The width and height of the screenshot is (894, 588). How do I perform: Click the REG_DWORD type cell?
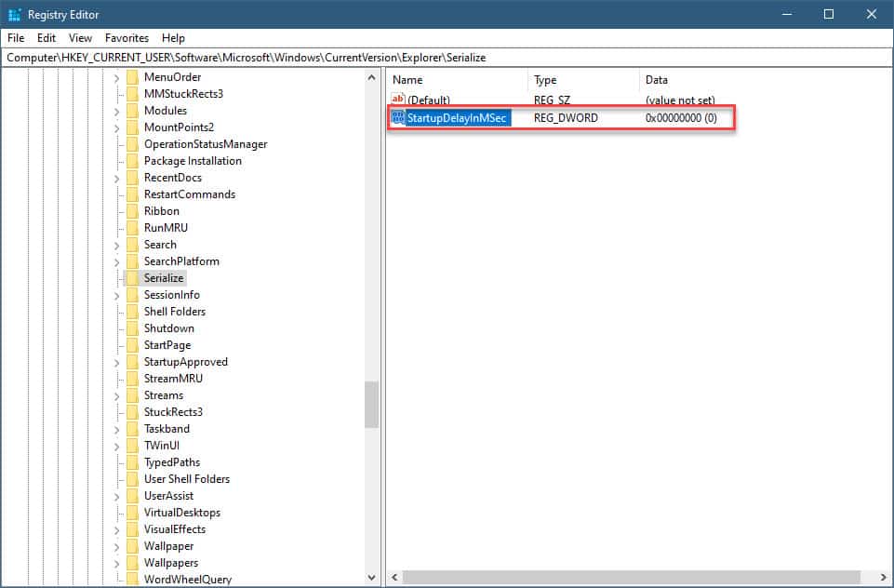click(566, 118)
